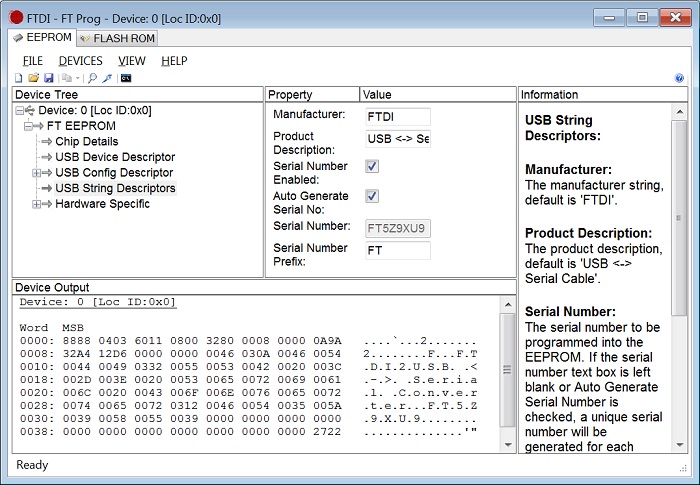Click the scroll down arrow in Device Output
The width and height of the screenshot is (700, 485).
pos(508,445)
